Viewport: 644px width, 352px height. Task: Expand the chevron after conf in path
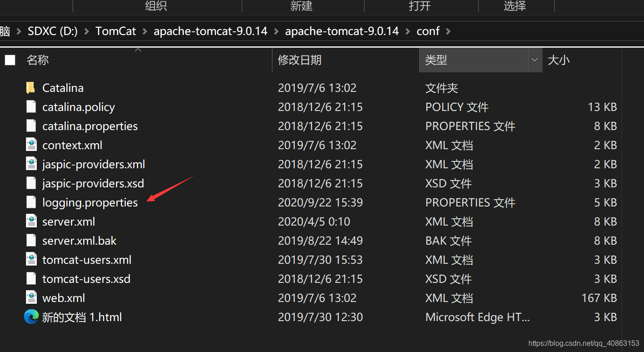pyautogui.click(x=448, y=31)
